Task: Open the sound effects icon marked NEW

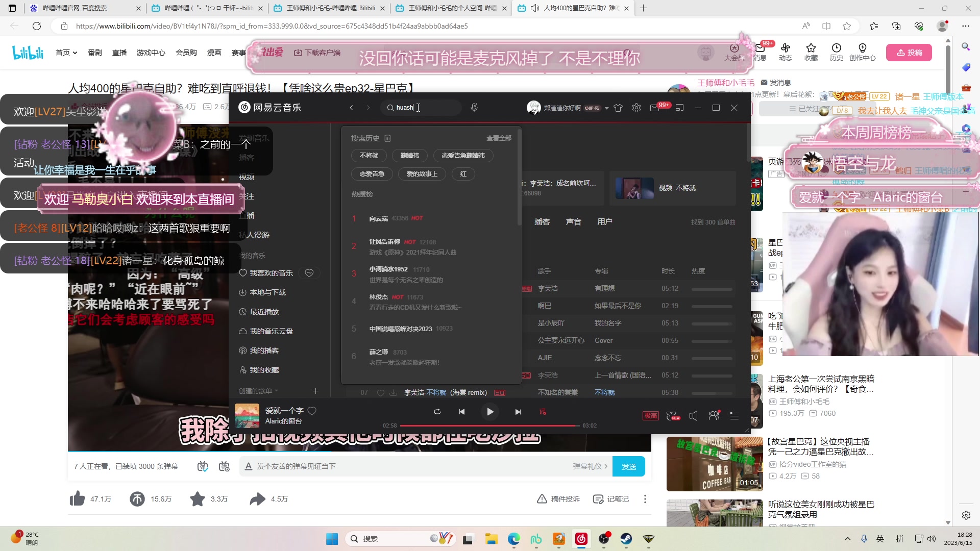Action: coord(673,416)
